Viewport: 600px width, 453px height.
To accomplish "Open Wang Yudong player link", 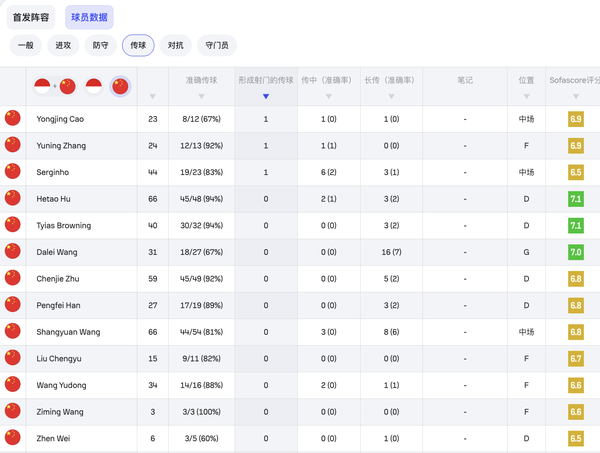I will [x=61, y=385].
